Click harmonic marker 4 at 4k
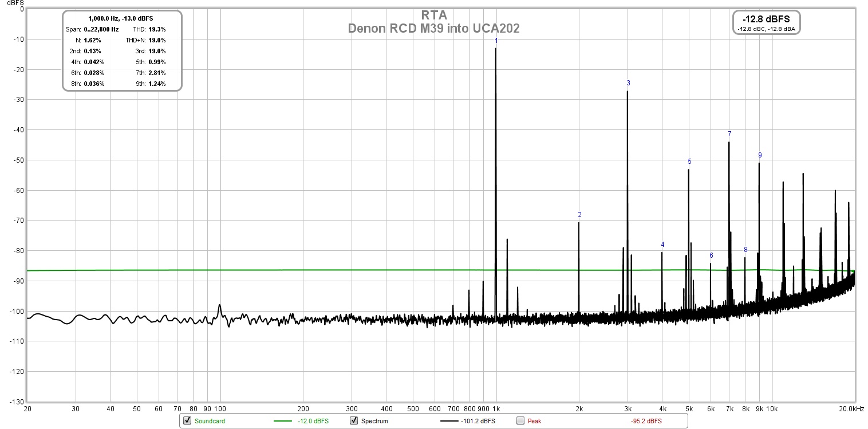Viewport: 868px width, 429px height. coord(662,245)
